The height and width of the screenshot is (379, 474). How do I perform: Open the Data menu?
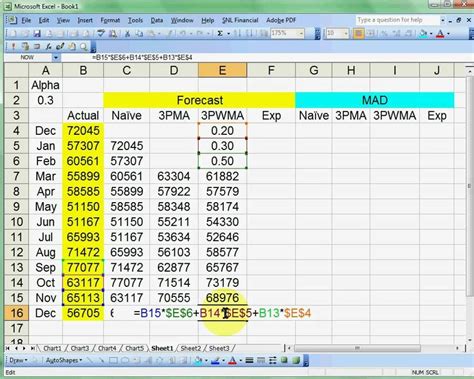[x=157, y=20]
